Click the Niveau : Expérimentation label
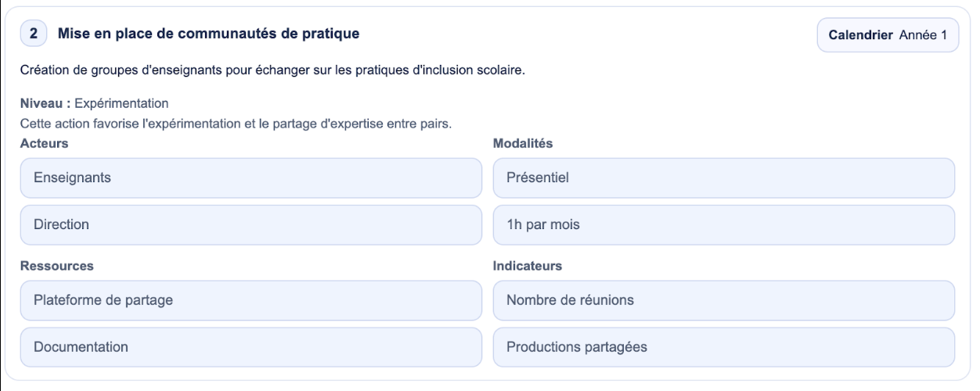This screenshot has height=391, width=980. [x=95, y=102]
